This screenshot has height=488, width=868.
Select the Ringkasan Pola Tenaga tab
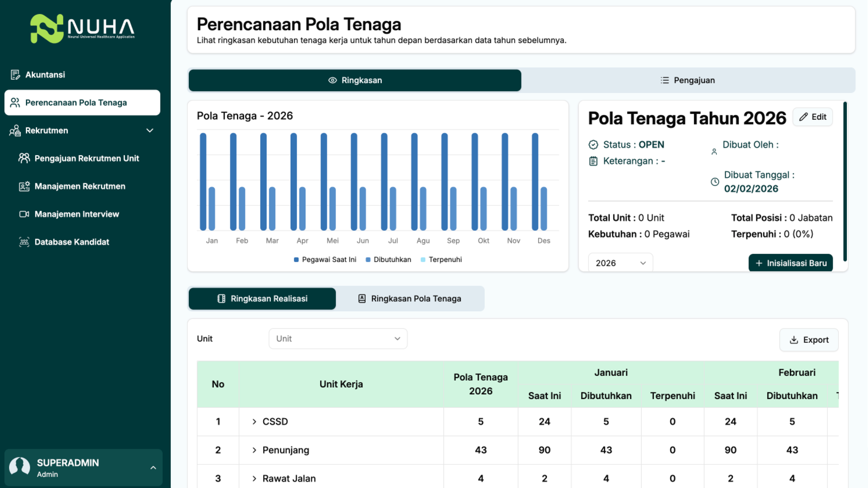coord(410,299)
